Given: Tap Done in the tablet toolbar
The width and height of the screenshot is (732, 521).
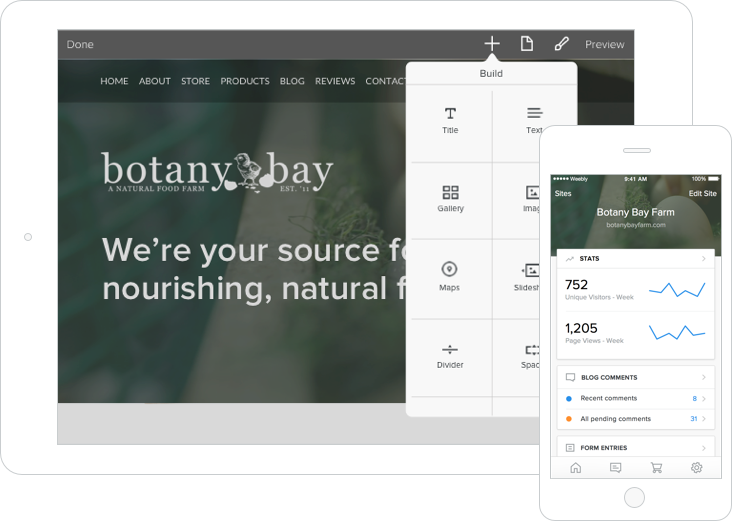Looking at the screenshot, I should [80, 44].
